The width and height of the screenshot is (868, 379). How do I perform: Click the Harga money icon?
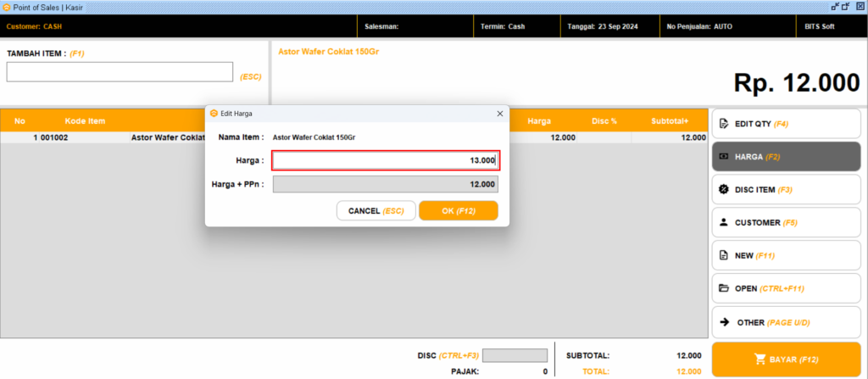coord(724,157)
